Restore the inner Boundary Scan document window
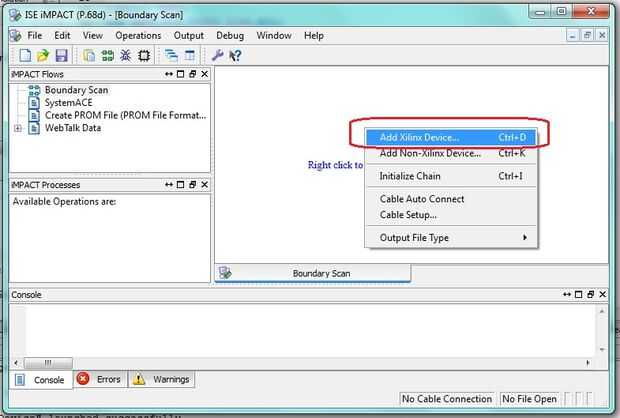This screenshot has width=620, height=418. point(587,36)
